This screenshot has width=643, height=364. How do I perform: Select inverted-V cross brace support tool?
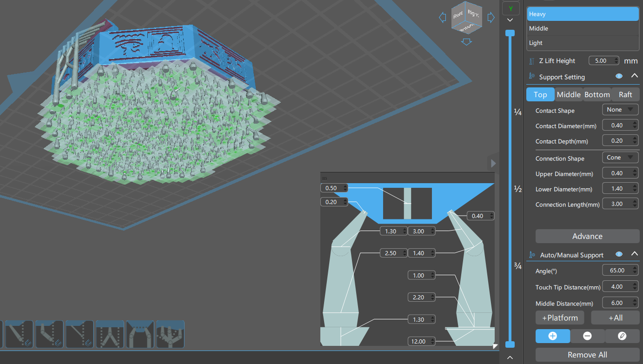coord(110,334)
